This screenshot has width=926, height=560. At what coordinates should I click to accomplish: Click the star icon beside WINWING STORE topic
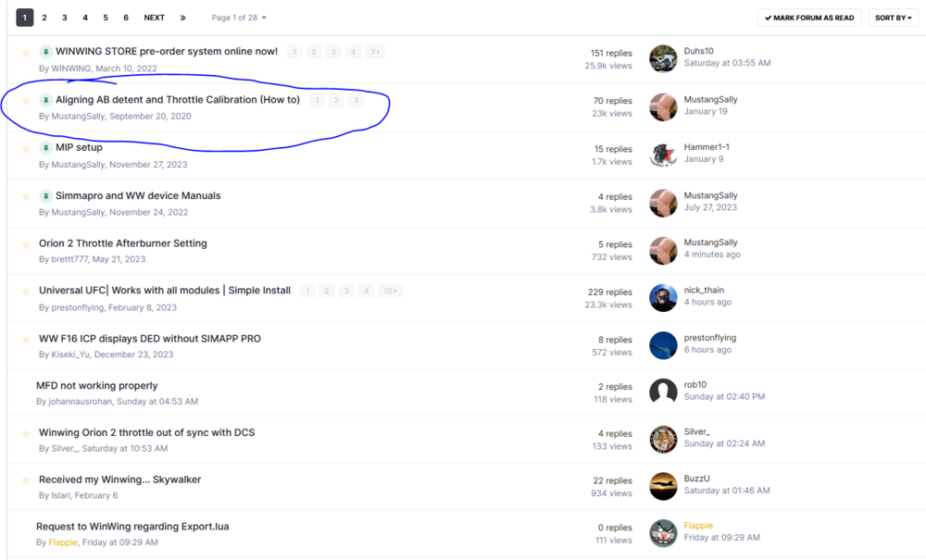(x=26, y=53)
